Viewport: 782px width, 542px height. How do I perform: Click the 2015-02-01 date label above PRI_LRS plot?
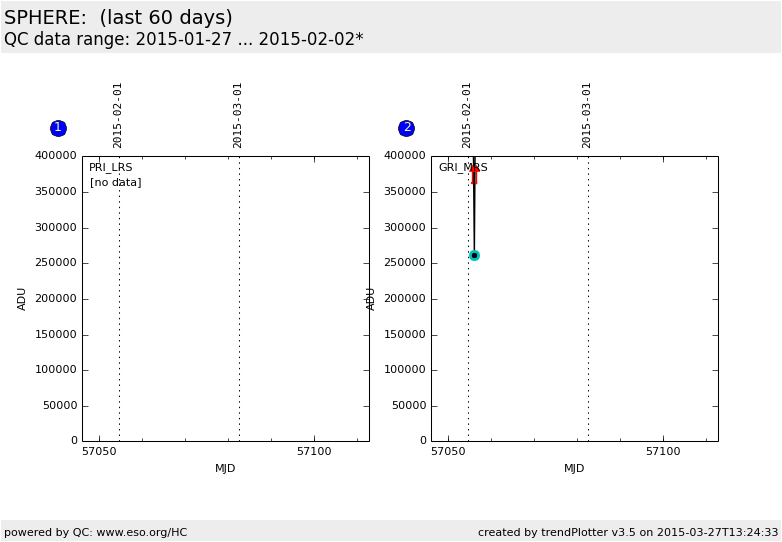point(118,115)
